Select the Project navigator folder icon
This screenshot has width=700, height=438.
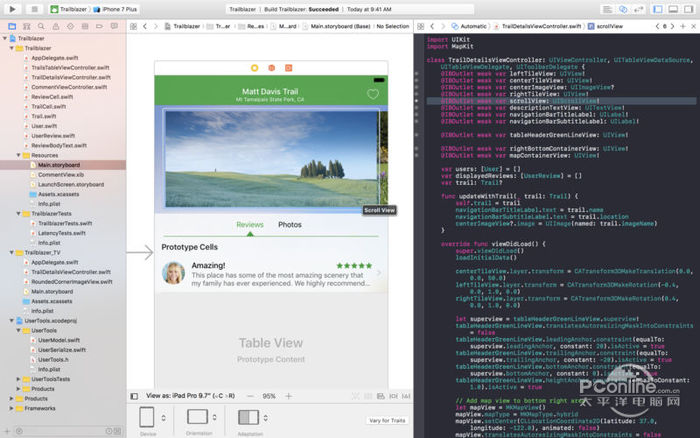click(12, 26)
